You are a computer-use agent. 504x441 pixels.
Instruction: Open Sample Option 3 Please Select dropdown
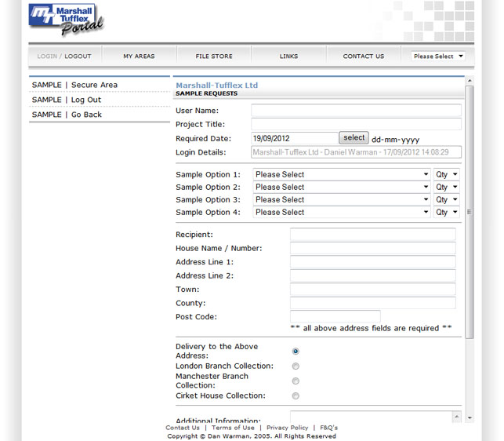(342, 199)
